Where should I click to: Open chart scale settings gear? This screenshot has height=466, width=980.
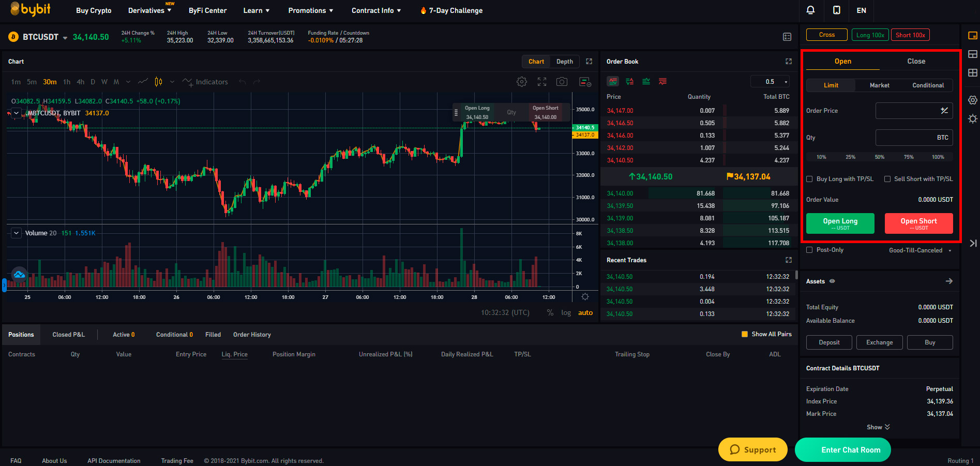[585, 297]
